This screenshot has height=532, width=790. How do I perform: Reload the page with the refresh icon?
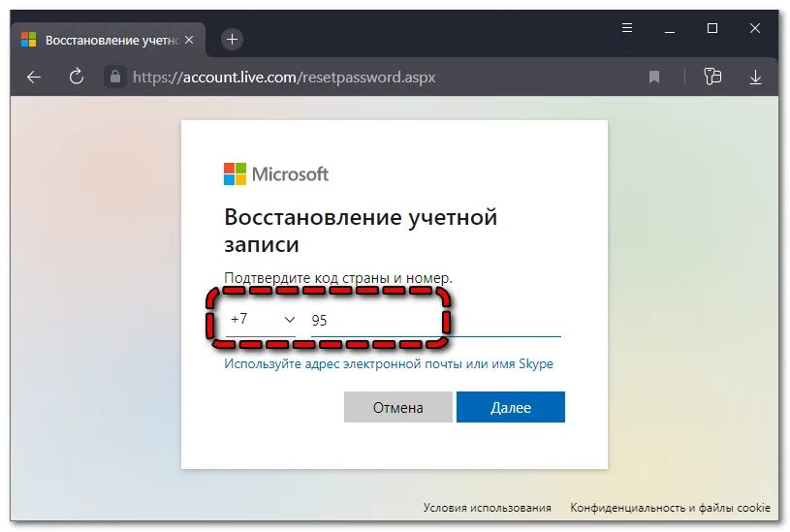point(76,77)
